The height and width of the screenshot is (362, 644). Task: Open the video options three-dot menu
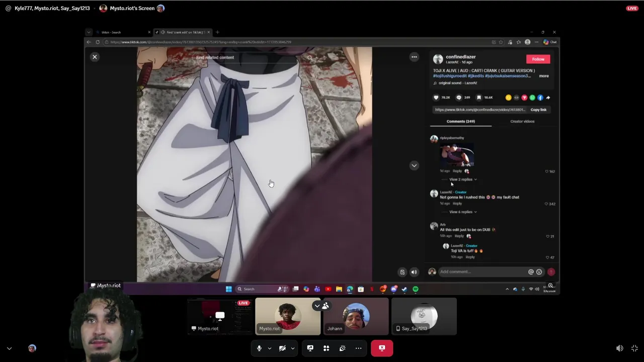[414, 57]
